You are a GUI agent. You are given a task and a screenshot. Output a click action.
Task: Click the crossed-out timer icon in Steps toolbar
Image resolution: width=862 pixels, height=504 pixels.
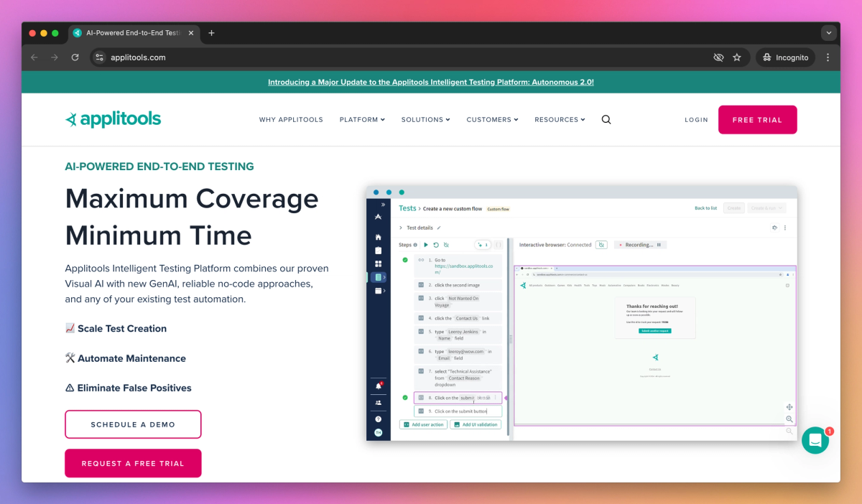(446, 245)
